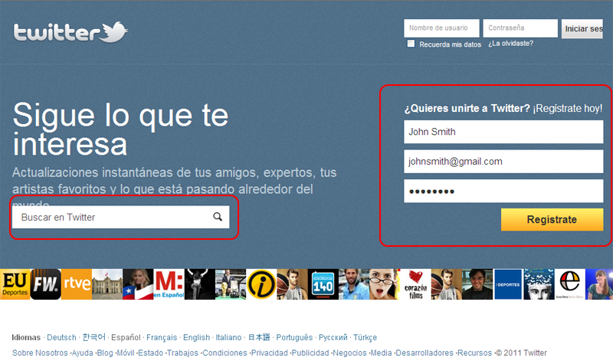Screen dimensions: 613x364
Task: Switch language to Русский
Action: pos(333,337)
